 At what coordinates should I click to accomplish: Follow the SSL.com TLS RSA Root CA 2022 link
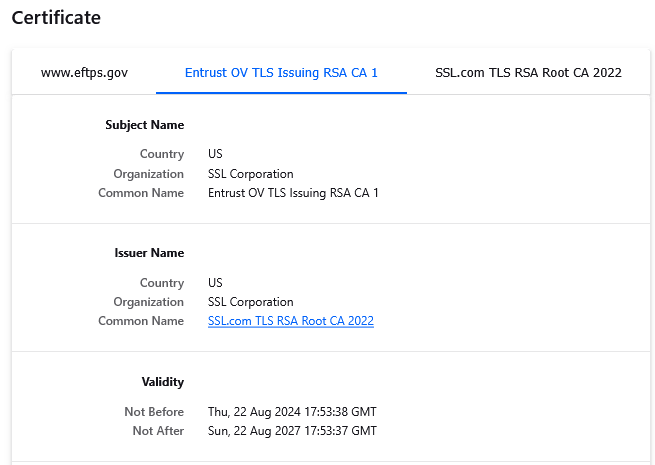pyautogui.click(x=291, y=321)
